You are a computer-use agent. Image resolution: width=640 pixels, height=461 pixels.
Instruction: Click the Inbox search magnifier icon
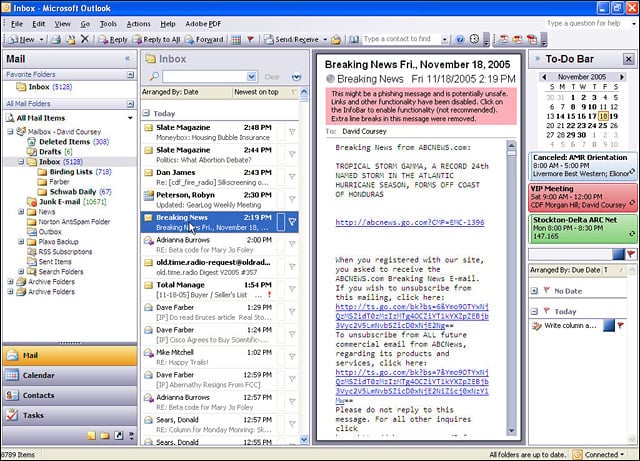[x=154, y=76]
